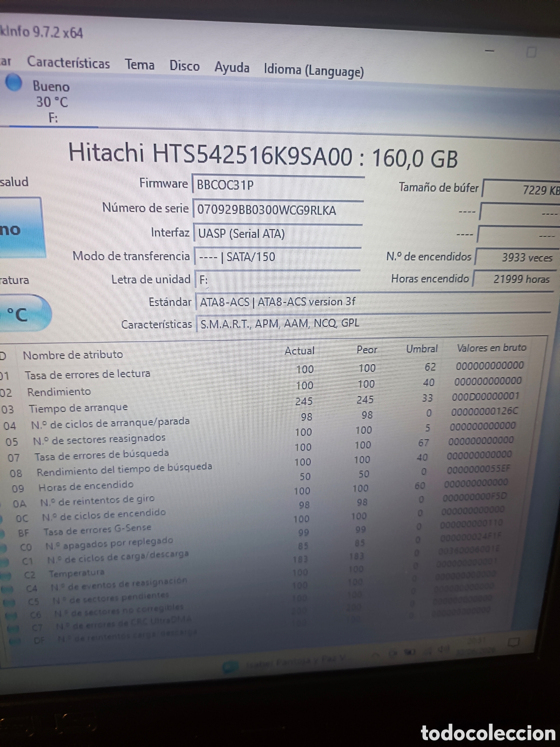Click the Peor column header

coord(367,349)
